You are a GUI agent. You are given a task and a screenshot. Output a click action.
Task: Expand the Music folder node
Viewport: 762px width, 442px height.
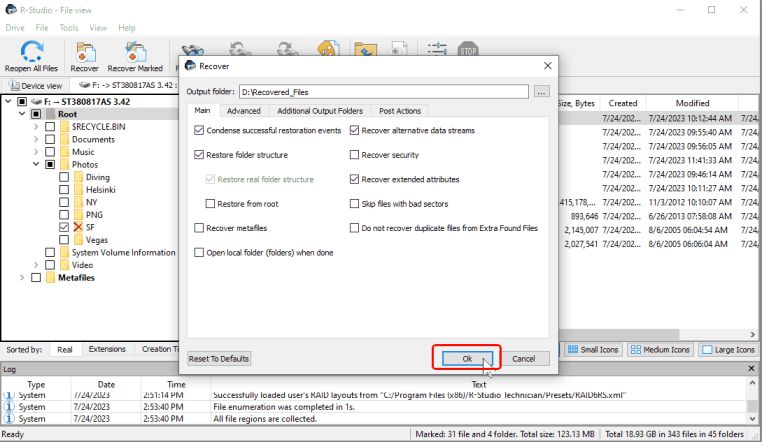[x=36, y=152]
